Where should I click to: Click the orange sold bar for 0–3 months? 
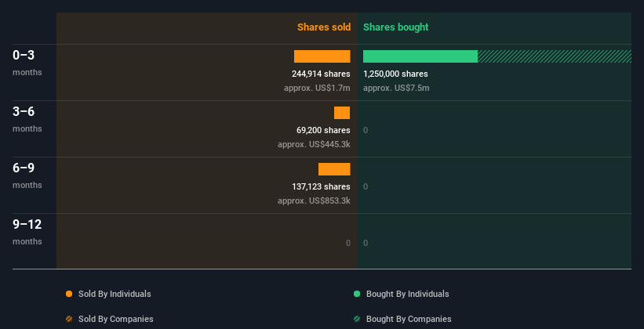pyautogui.click(x=322, y=56)
